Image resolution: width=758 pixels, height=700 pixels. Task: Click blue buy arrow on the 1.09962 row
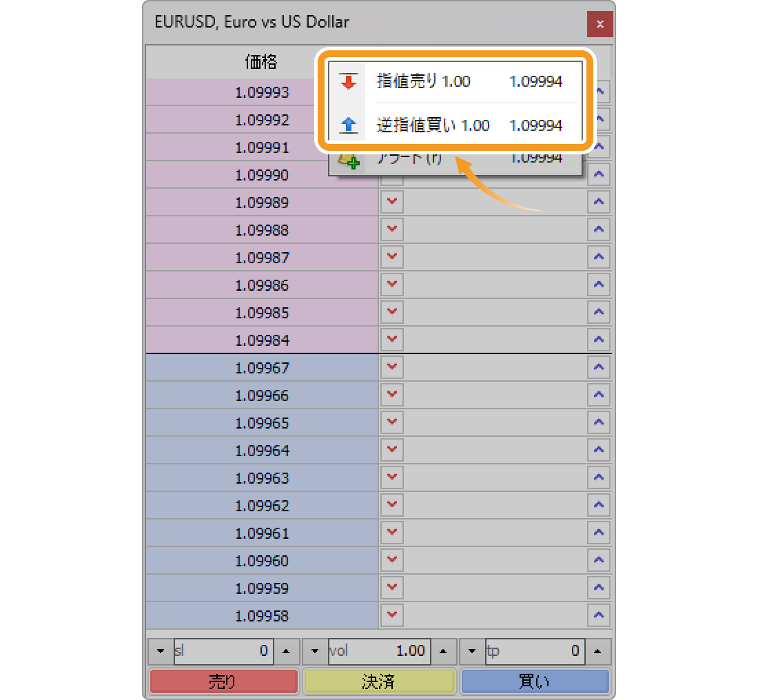pos(598,505)
